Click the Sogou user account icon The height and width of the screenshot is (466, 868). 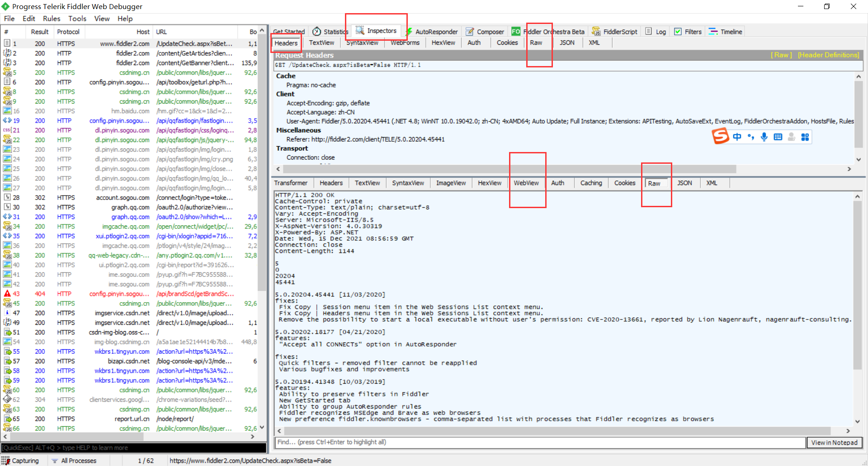click(791, 137)
